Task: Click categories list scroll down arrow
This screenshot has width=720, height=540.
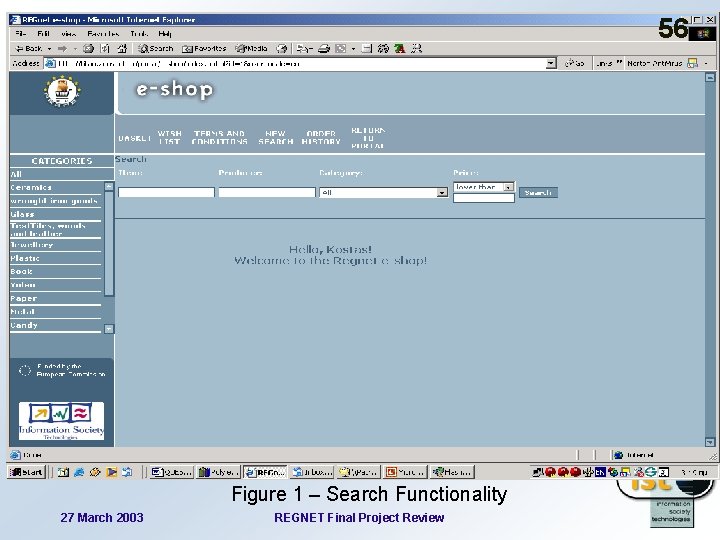Action: [x=109, y=329]
